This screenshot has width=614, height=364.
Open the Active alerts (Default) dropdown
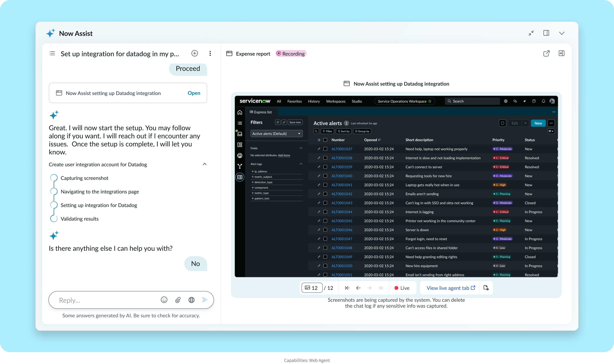point(276,134)
